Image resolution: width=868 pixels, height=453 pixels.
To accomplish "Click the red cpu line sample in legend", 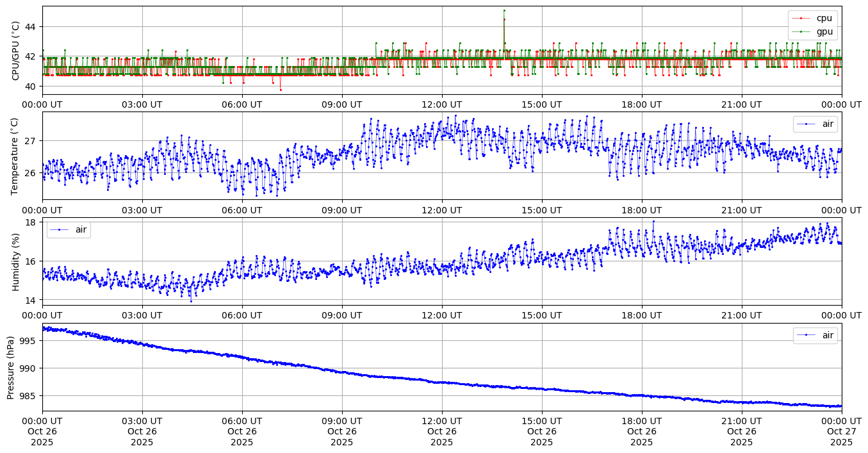I will click(801, 18).
